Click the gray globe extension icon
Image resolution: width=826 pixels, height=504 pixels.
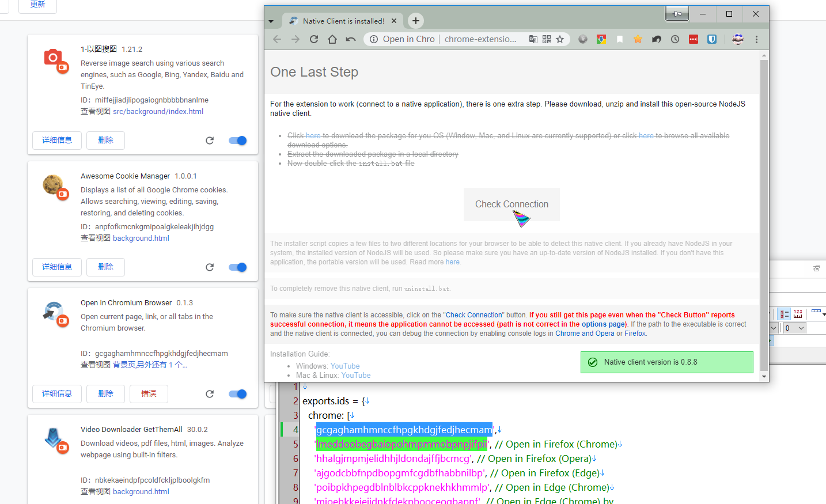[583, 39]
